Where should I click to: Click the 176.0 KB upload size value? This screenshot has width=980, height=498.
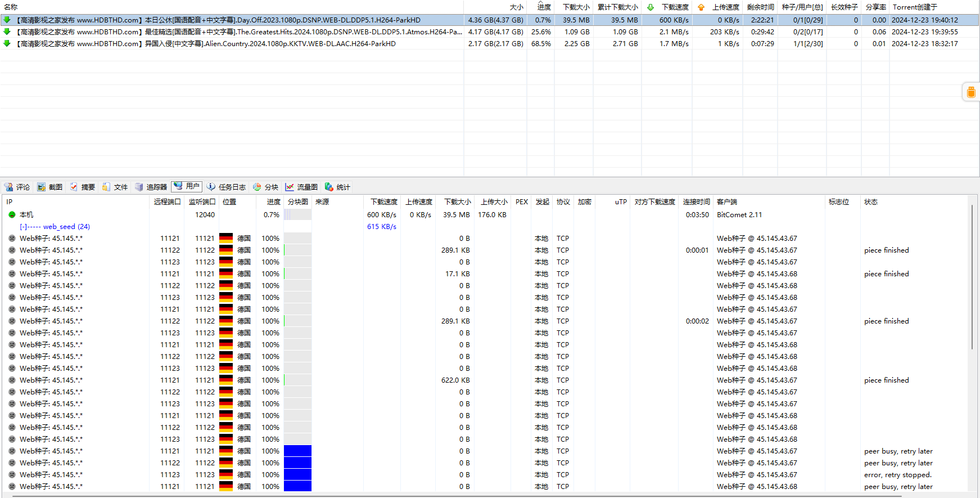tap(492, 214)
